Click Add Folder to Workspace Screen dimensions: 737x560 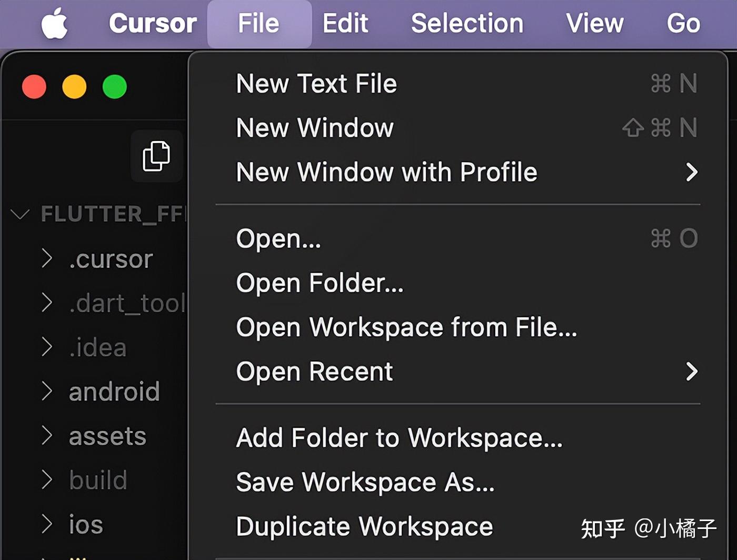pos(399,437)
